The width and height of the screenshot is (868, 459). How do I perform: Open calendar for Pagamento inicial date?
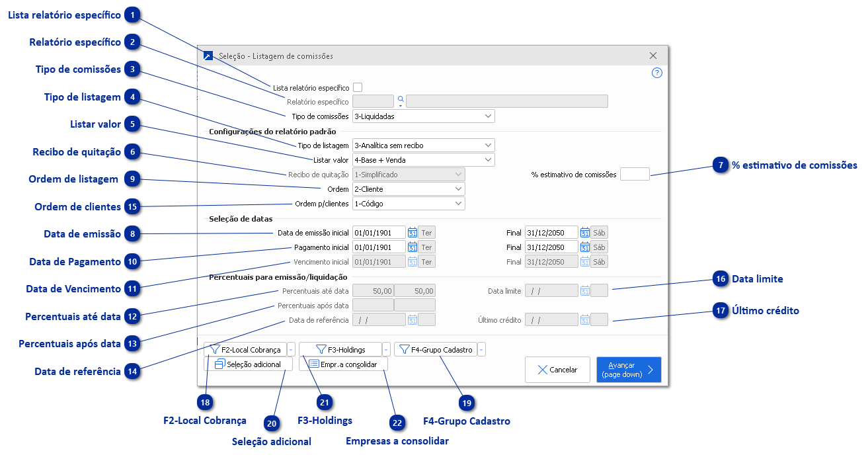412,247
